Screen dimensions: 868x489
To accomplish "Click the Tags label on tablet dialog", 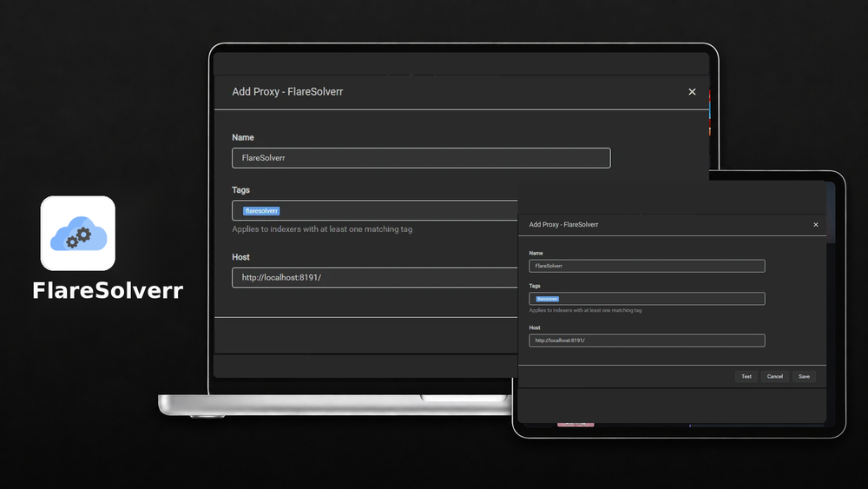I will 535,287.
